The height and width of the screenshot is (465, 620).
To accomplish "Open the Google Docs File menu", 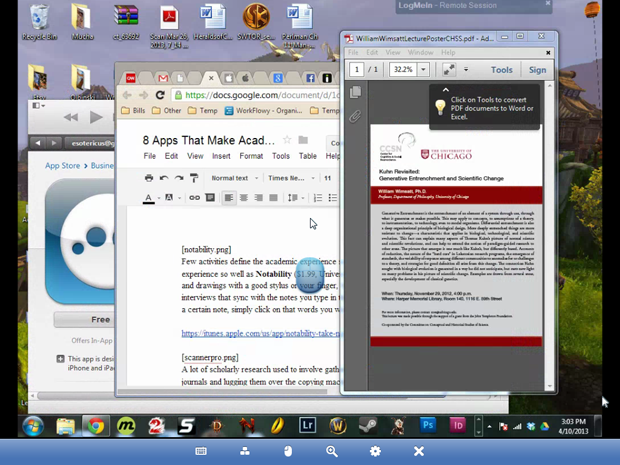I will click(x=149, y=156).
